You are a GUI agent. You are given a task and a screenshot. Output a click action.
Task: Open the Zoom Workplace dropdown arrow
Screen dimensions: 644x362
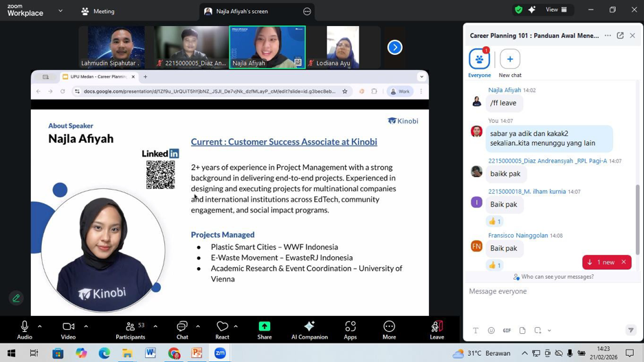(x=60, y=11)
